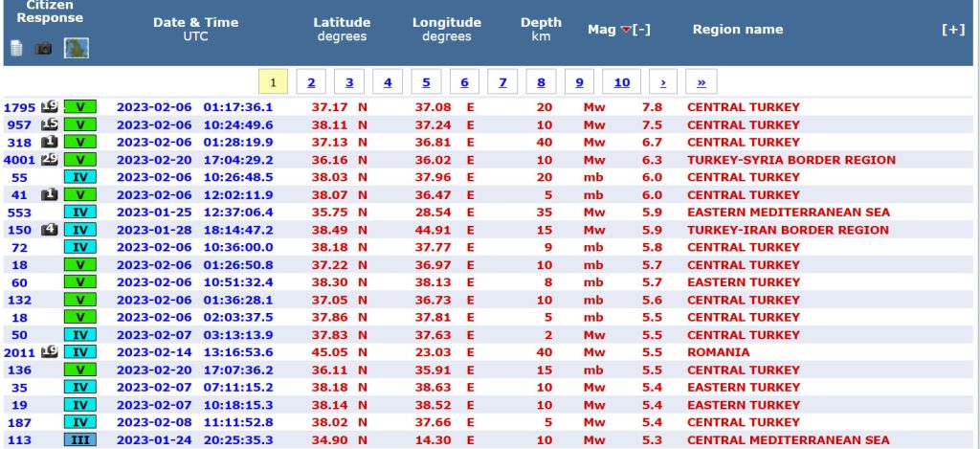Click the red sort arrow next to Mag
This screenshot has width=980, height=449.
[626, 30]
